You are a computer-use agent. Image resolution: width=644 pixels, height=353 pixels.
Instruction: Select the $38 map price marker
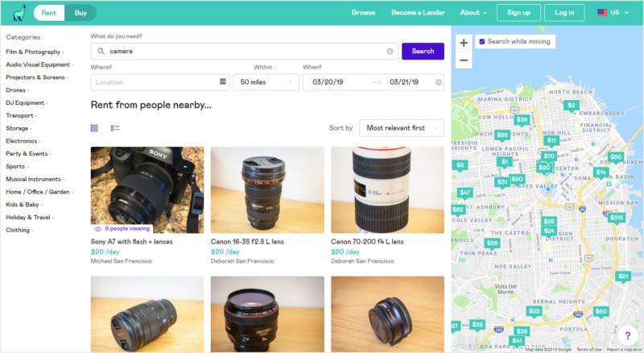pyautogui.click(x=522, y=120)
